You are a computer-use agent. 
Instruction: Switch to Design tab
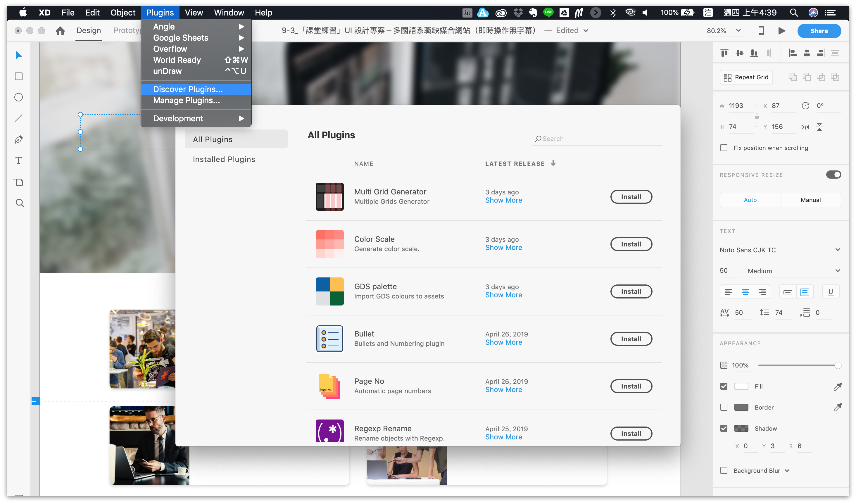coord(88,31)
